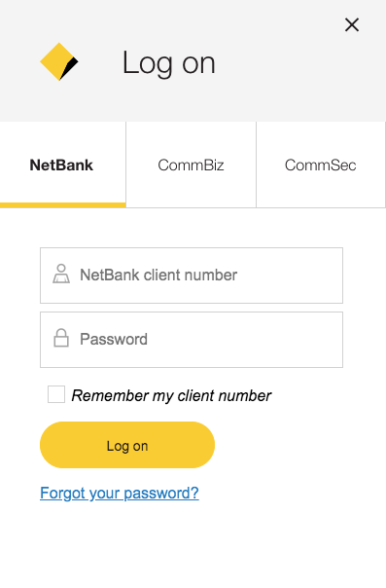The height and width of the screenshot is (588, 386).
Task: Click the 'Password' placeholder text
Action: pyautogui.click(x=114, y=340)
